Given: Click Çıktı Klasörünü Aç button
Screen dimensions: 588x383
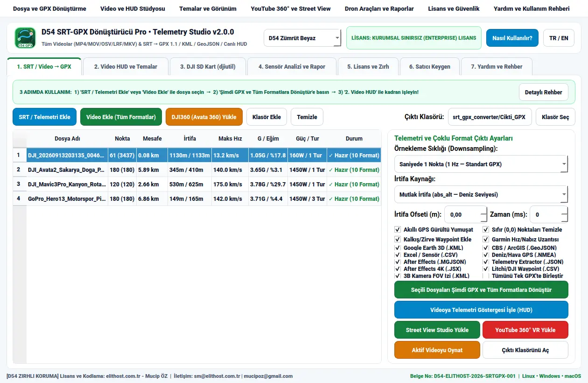Looking at the screenshot, I should (525, 350).
